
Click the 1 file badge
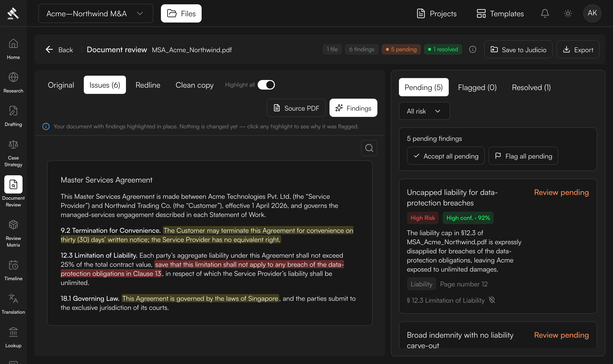pos(332,50)
